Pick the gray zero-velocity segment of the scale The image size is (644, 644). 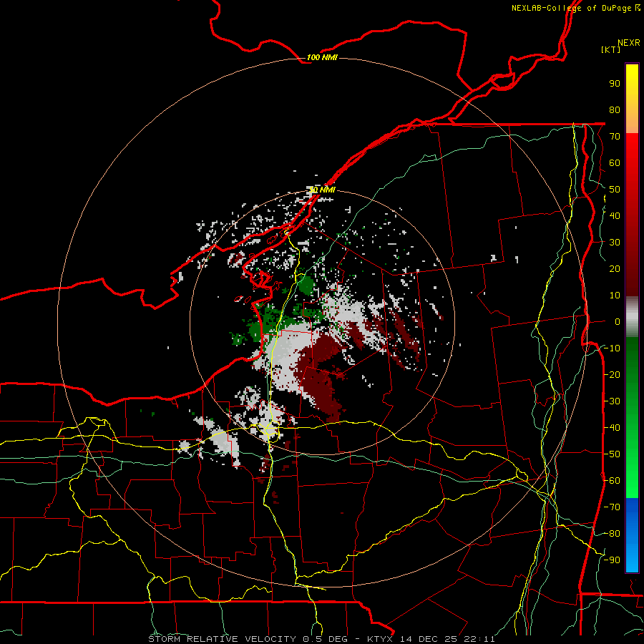tap(632, 316)
